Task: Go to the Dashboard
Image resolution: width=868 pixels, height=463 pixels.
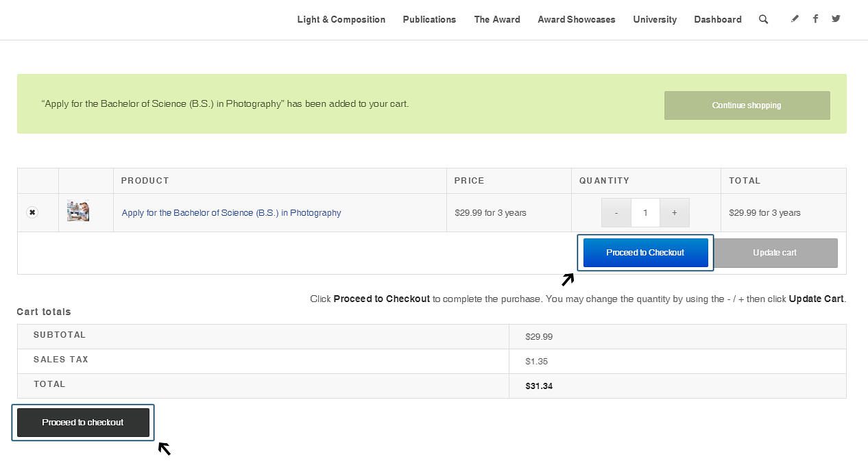Action: click(x=717, y=19)
